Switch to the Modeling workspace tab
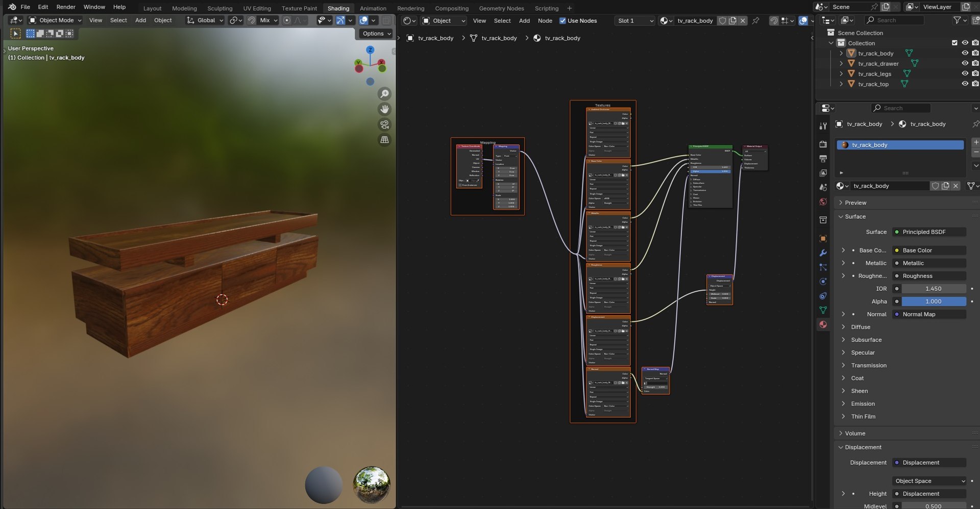This screenshot has height=509, width=980. point(184,8)
